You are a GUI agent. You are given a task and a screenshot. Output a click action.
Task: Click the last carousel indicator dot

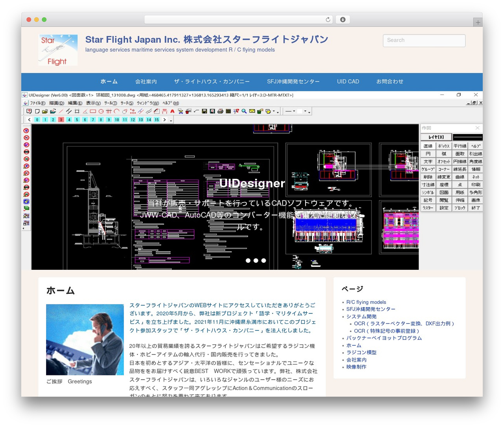tap(264, 260)
